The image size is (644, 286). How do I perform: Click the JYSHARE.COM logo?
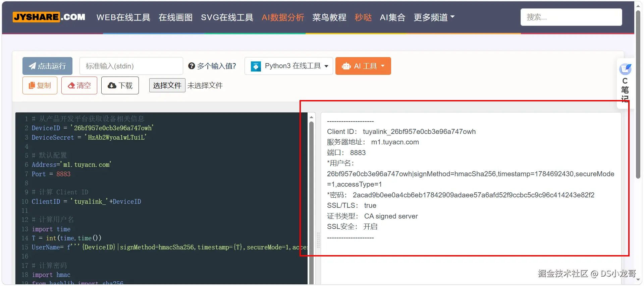click(x=49, y=17)
